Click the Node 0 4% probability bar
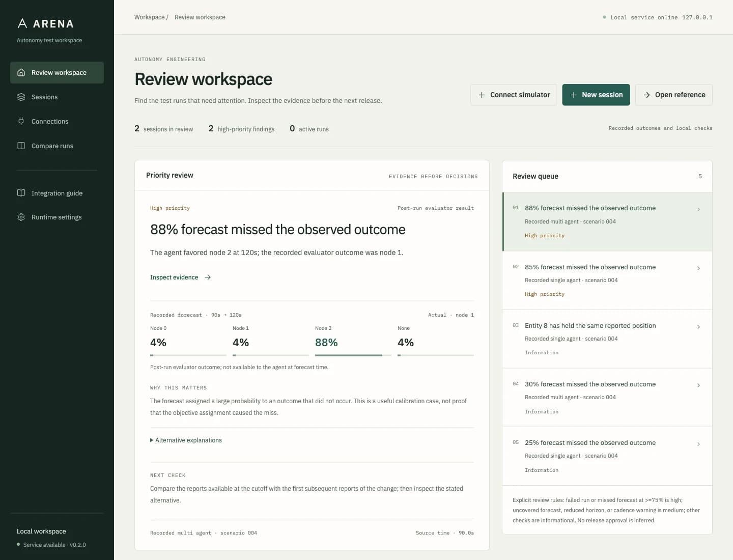The height and width of the screenshot is (560, 733). pyautogui.click(x=188, y=355)
